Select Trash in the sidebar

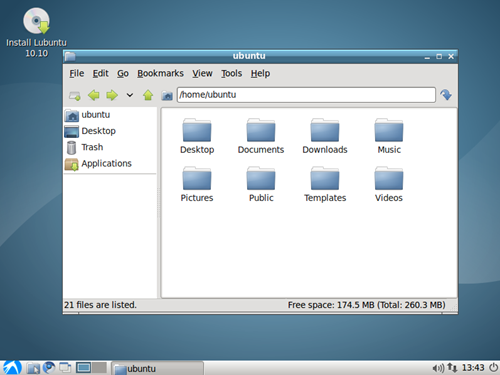pyautogui.click(x=110, y=147)
